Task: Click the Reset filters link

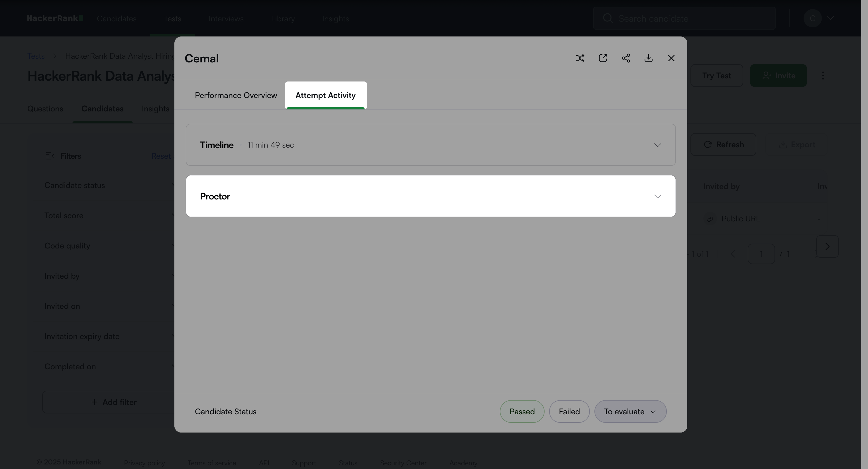Action: coord(163,156)
